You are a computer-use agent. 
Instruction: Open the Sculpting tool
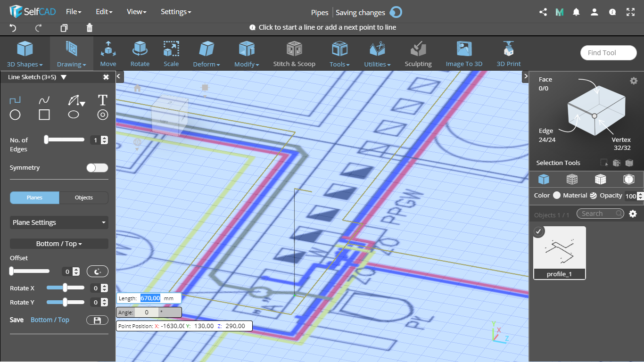[418, 54]
